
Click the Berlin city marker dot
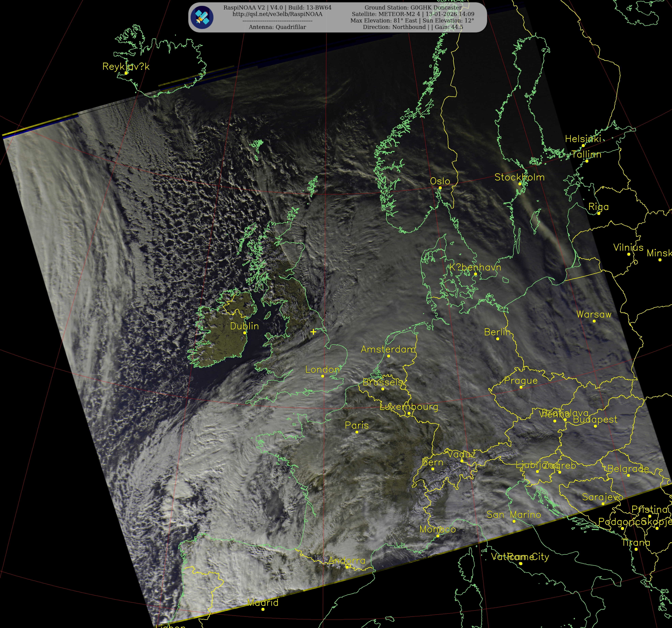[498, 339]
